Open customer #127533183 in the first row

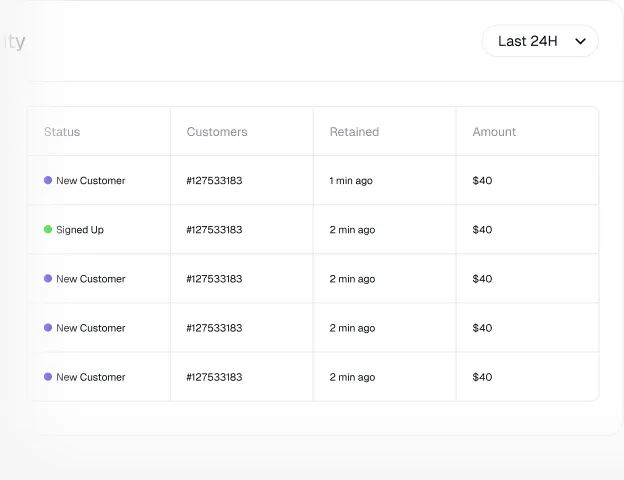pyautogui.click(x=214, y=181)
